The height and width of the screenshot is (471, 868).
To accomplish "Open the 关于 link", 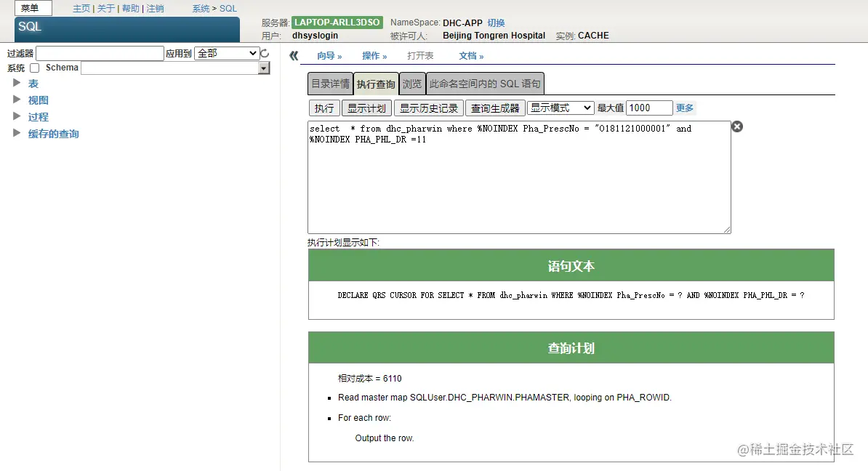I will 105,8.
